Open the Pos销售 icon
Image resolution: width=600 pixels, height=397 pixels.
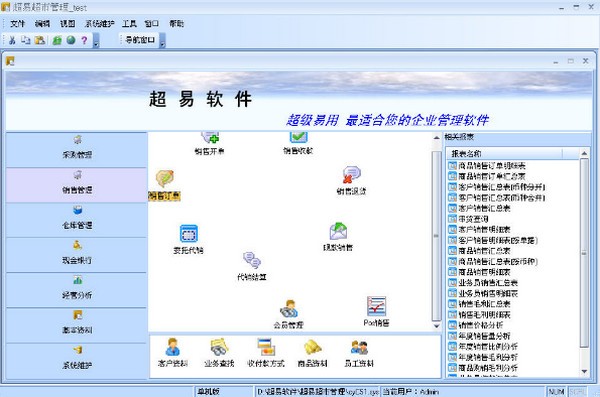(x=376, y=312)
